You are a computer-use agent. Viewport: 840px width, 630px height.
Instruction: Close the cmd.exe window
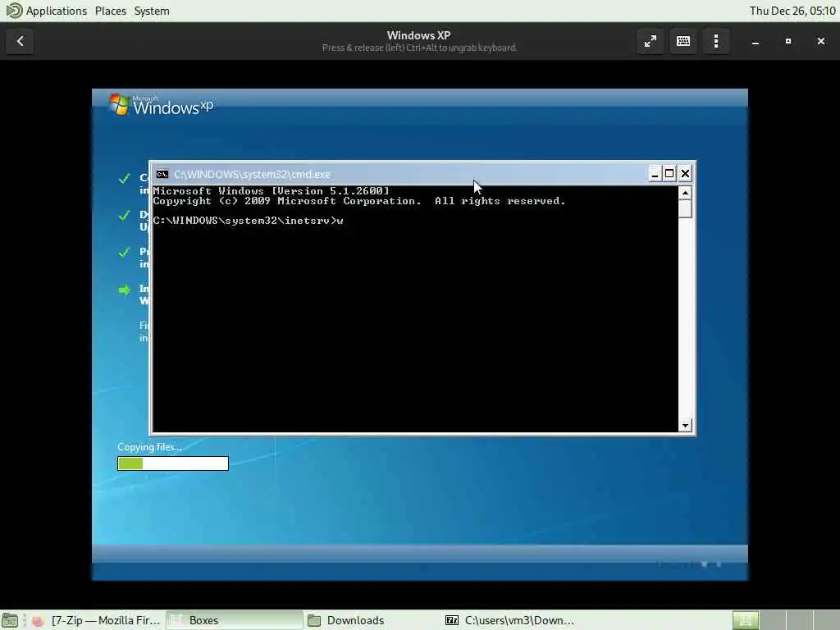coord(685,174)
